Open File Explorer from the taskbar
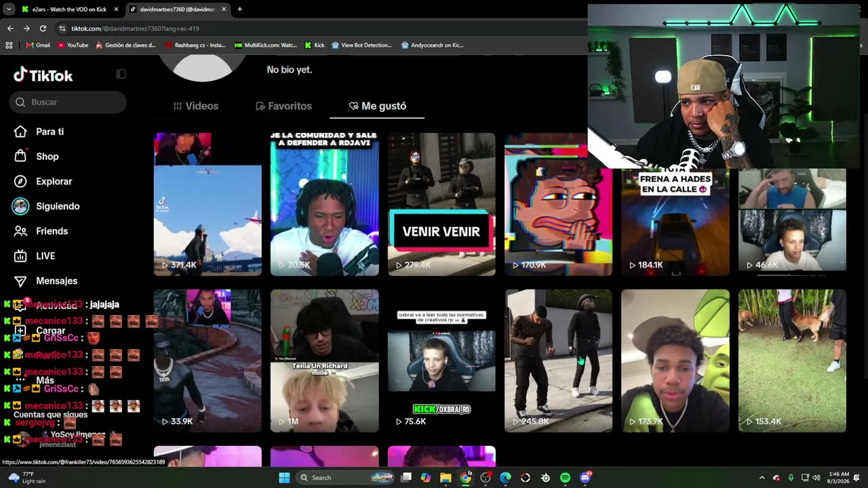The height and width of the screenshot is (488, 868). [446, 478]
